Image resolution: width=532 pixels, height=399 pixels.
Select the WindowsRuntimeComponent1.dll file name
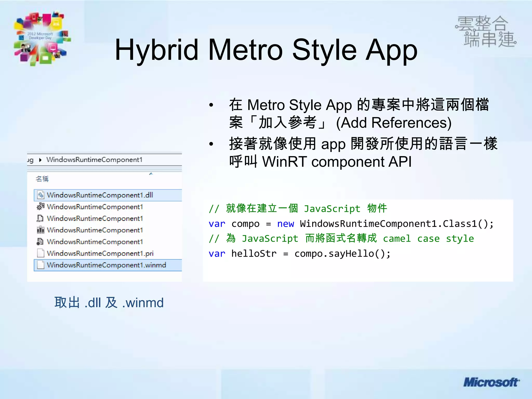[100, 195]
